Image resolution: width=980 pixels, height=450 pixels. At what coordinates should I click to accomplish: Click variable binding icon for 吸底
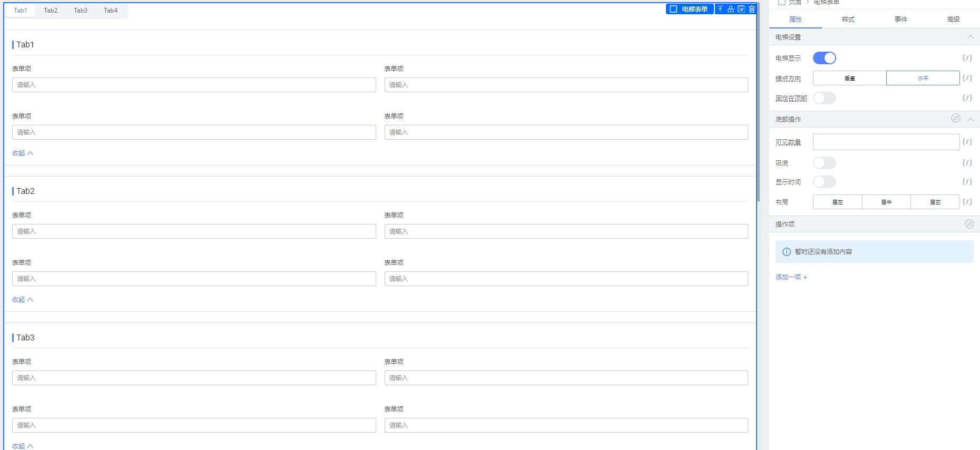[x=967, y=163]
